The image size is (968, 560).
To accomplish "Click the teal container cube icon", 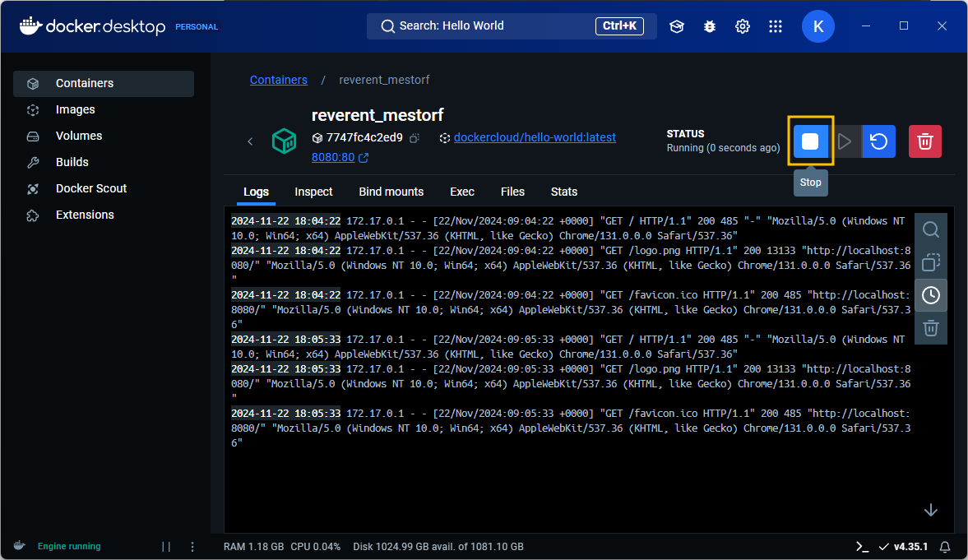I will pyautogui.click(x=285, y=141).
